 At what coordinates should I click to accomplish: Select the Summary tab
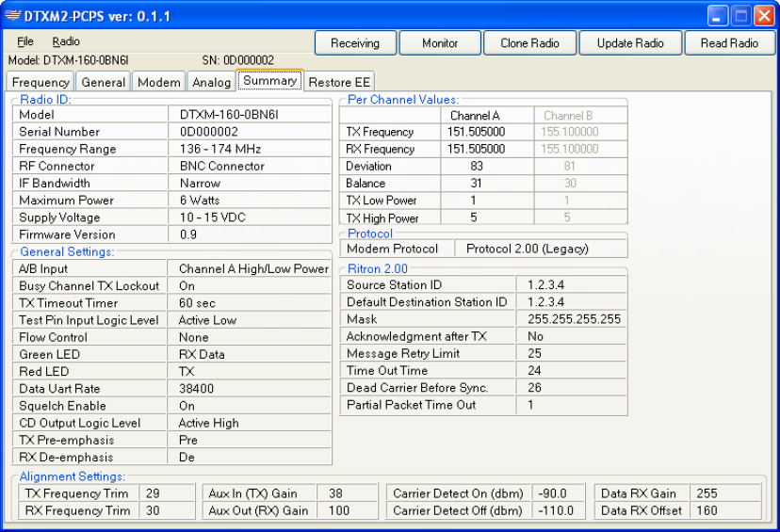[269, 81]
